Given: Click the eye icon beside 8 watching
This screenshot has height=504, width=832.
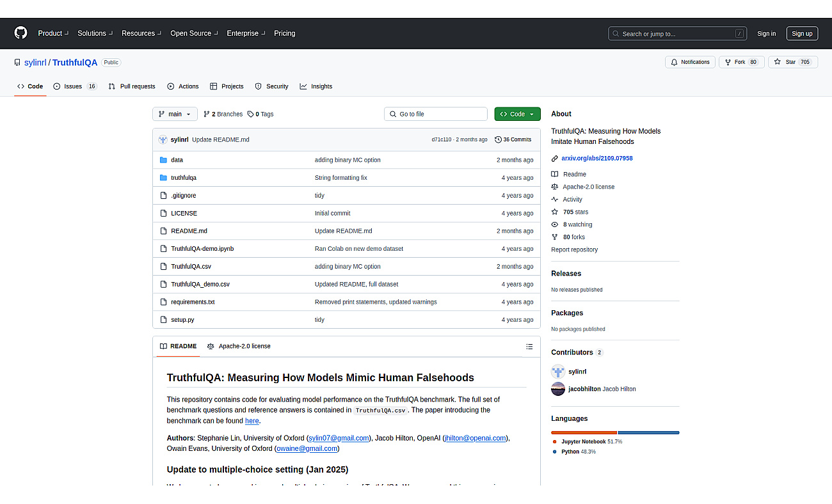Looking at the screenshot, I should [555, 224].
